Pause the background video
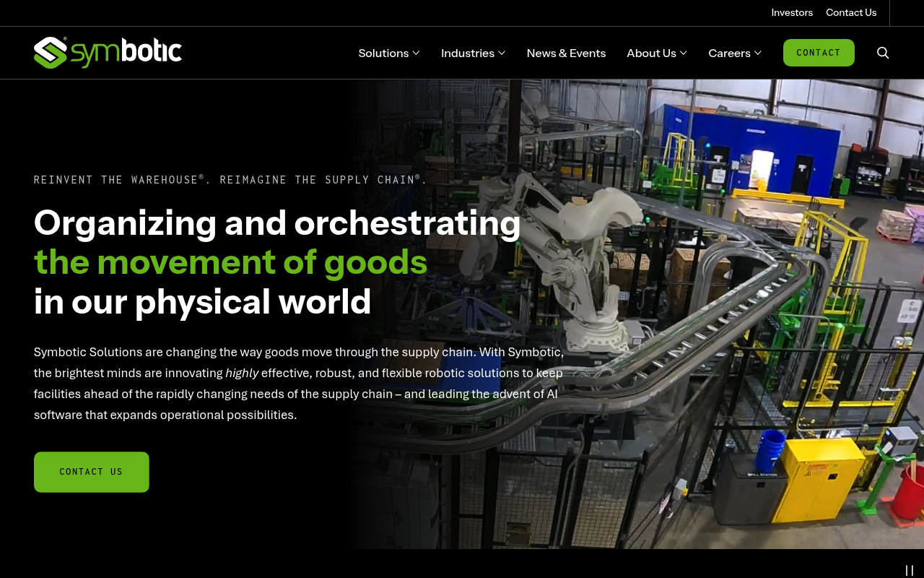Viewport: 924px width, 578px height. click(x=910, y=571)
